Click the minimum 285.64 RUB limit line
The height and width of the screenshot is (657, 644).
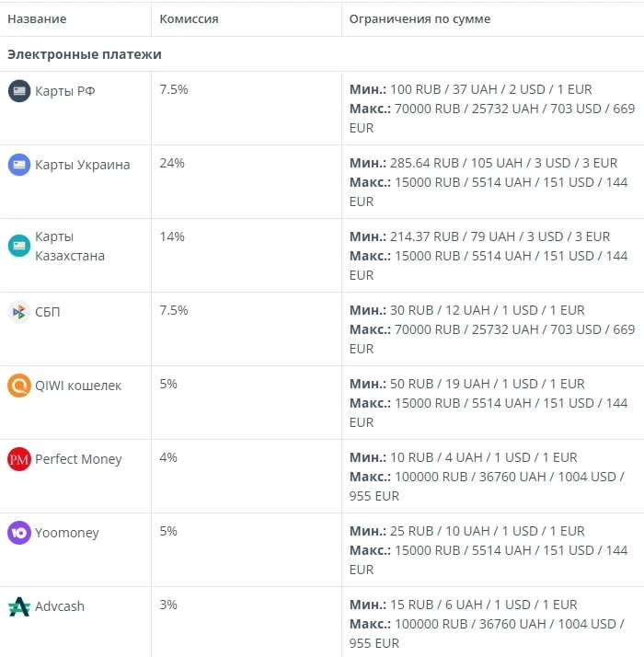(x=484, y=163)
